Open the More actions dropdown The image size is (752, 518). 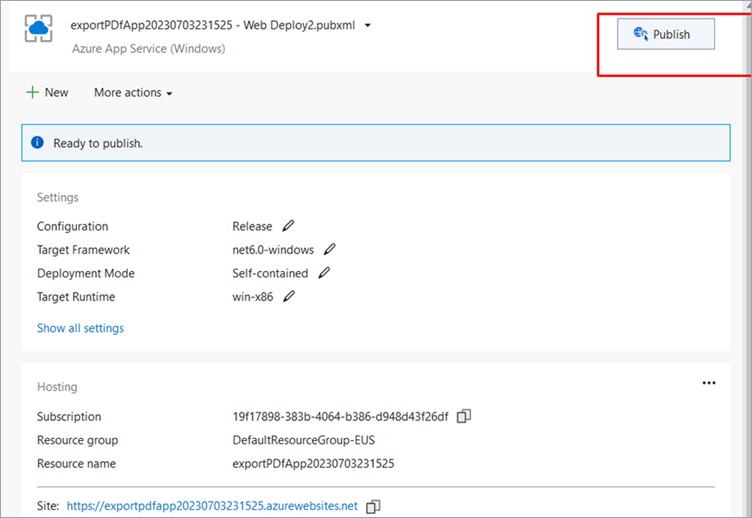point(133,93)
